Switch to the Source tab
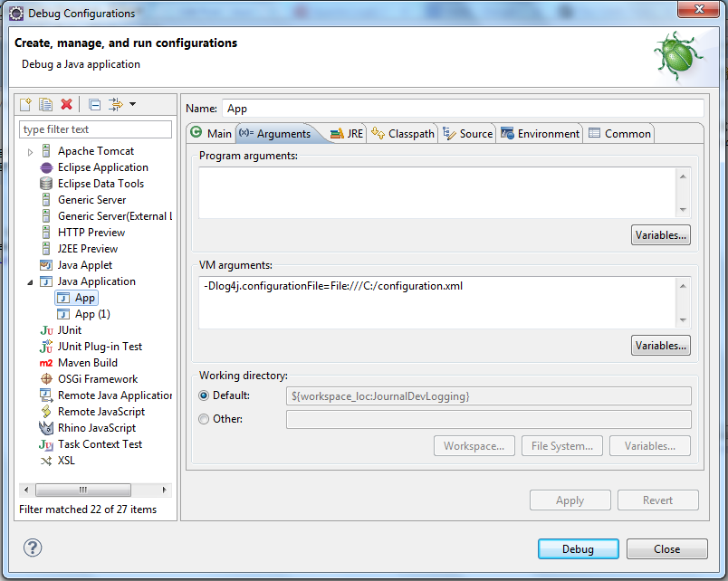 (467, 134)
